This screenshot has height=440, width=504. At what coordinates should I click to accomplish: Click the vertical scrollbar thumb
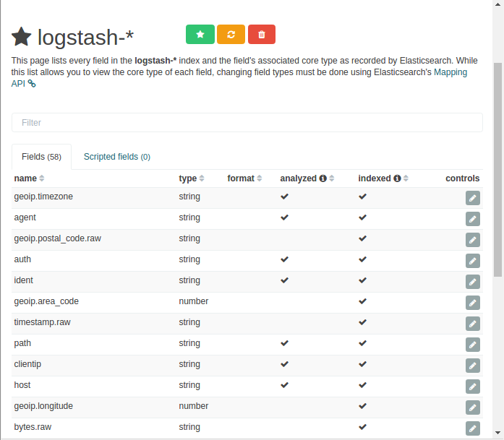coord(497,169)
